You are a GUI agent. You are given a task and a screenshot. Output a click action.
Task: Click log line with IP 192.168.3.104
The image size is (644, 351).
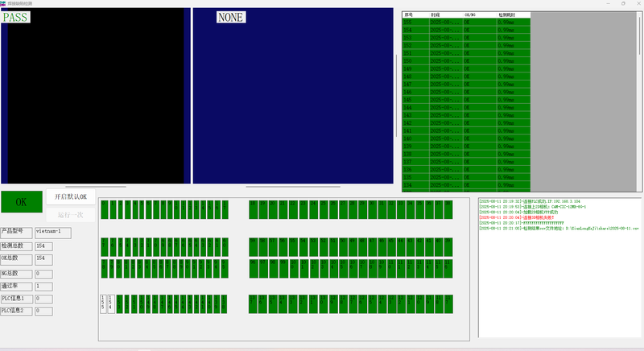click(530, 201)
